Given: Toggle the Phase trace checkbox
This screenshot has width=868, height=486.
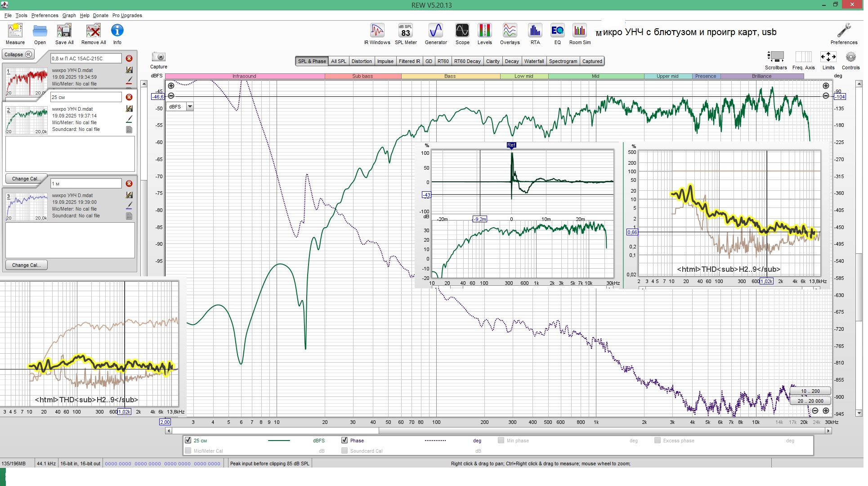Looking at the screenshot, I should 345,441.
